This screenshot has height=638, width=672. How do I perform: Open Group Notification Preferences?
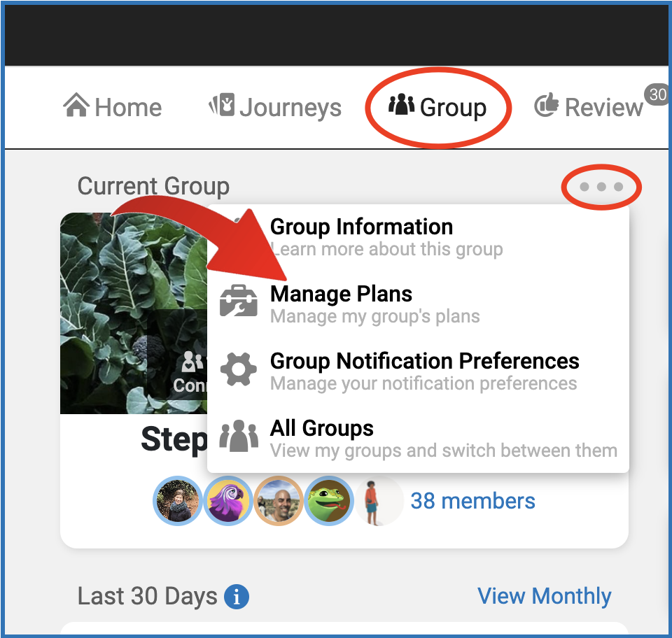pos(424,362)
